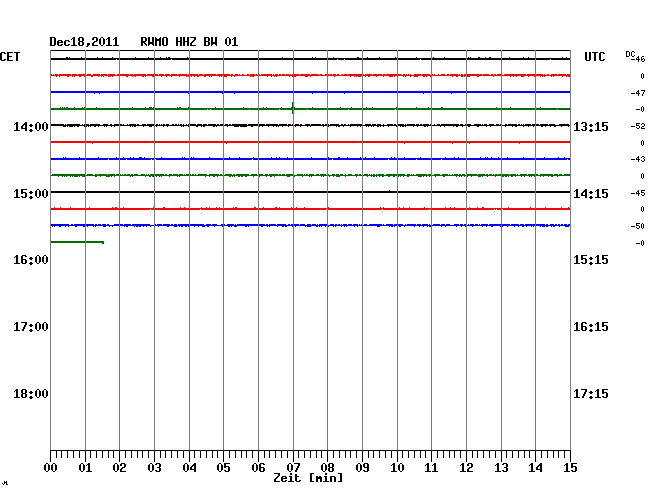Click the 14:15 UTC time label
This screenshot has width=650, height=494.
(x=591, y=194)
